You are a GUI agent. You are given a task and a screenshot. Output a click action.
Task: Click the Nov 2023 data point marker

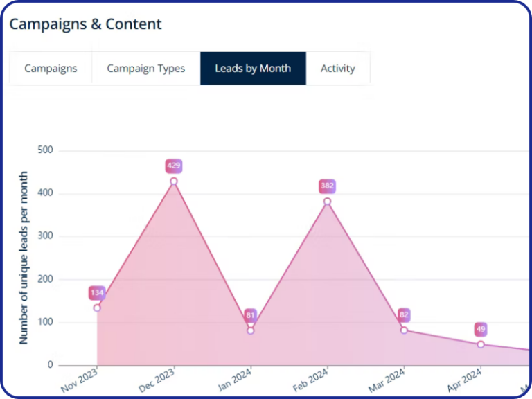pyautogui.click(x=97, y=308)
